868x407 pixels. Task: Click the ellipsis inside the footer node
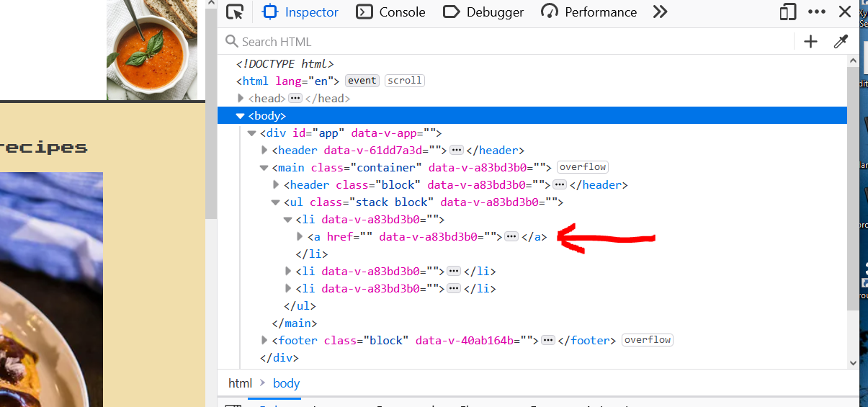pos(547,340)
